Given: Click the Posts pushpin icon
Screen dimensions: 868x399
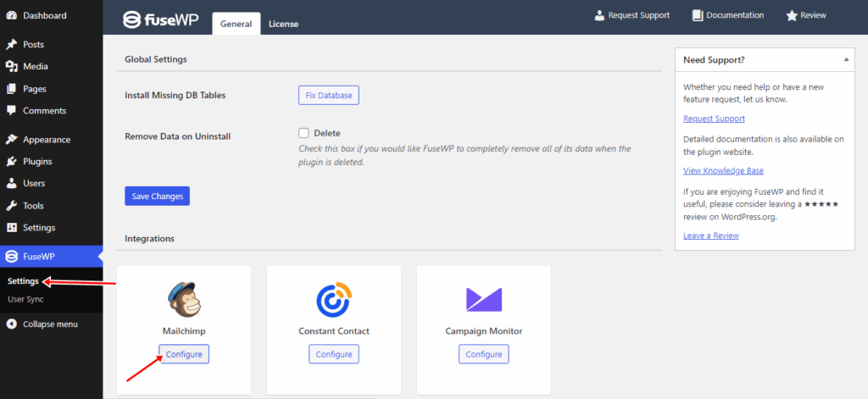Looking at the screenshot, I should coord(11,44).
